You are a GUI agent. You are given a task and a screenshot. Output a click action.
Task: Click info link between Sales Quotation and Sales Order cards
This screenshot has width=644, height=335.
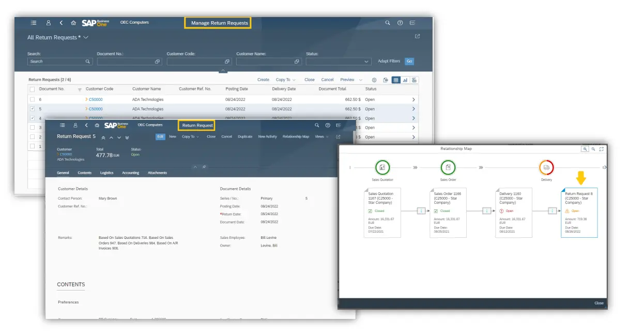(422, 211)
